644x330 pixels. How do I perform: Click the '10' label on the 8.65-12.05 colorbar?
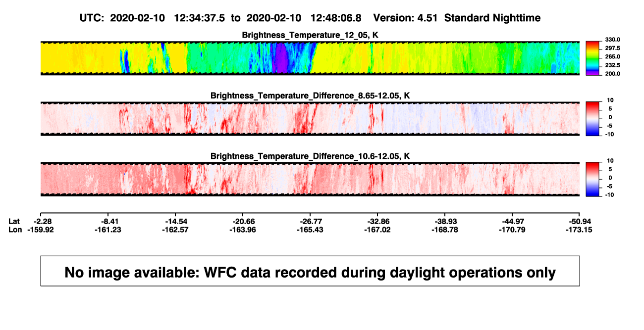click(609, 100)
